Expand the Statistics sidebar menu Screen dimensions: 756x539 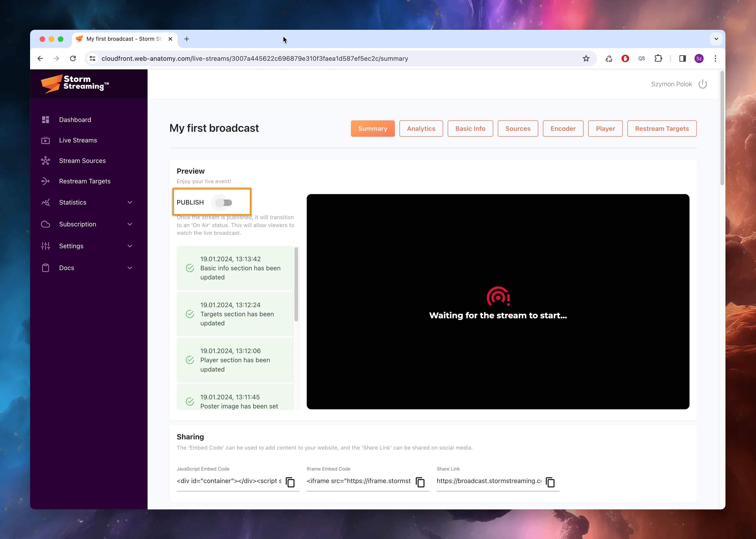click(x=130, y=202)
